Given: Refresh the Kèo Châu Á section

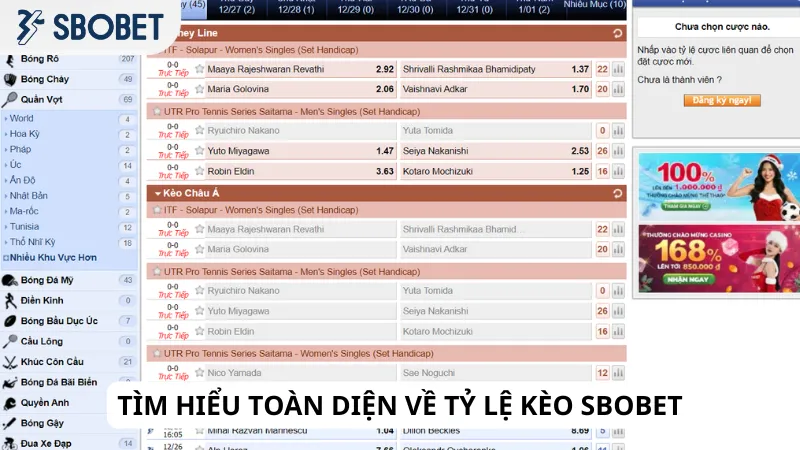Looking at the screenshot, I should (x=617, y=193).
